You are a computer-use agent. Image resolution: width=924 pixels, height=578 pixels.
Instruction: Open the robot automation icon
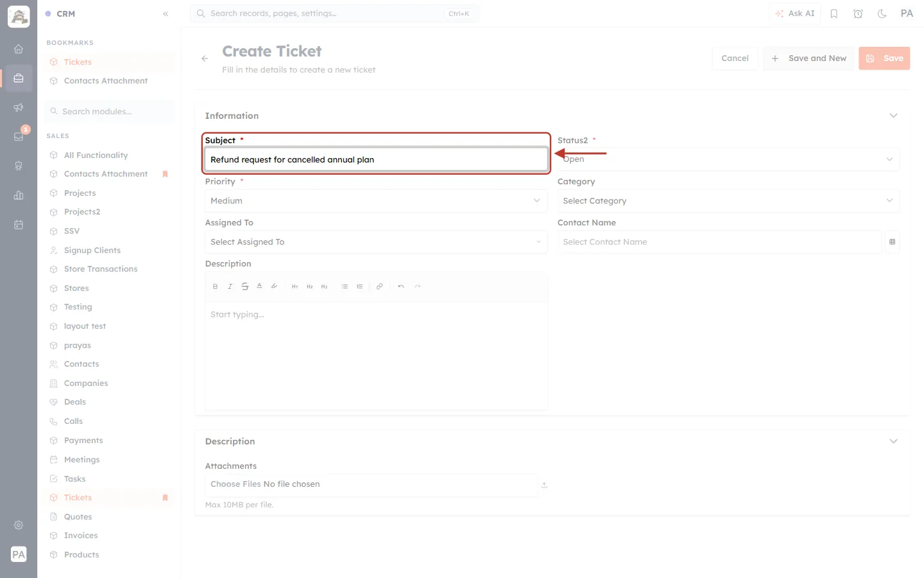(19, 166)
